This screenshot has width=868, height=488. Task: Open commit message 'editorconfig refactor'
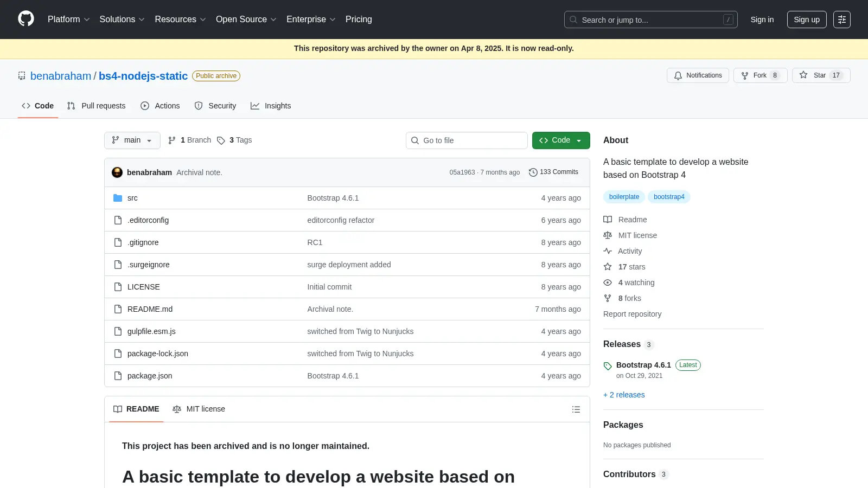pos(341,220)
